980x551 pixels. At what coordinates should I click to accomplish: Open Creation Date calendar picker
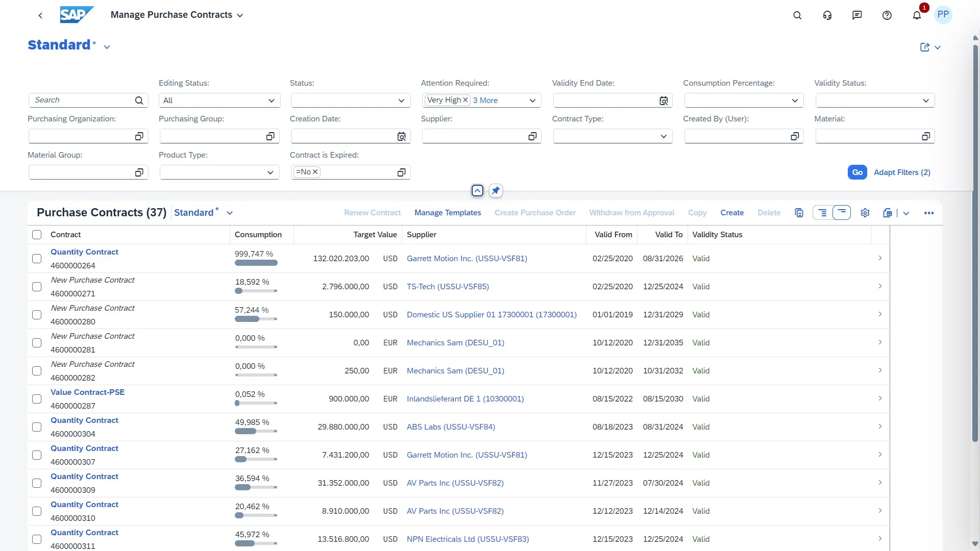[402, 136]
